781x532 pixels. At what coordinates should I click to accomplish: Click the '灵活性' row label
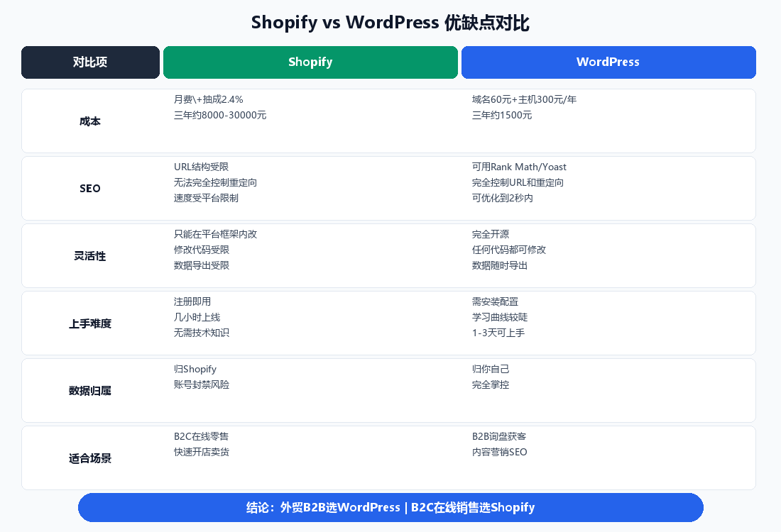(x=90, y=256)
